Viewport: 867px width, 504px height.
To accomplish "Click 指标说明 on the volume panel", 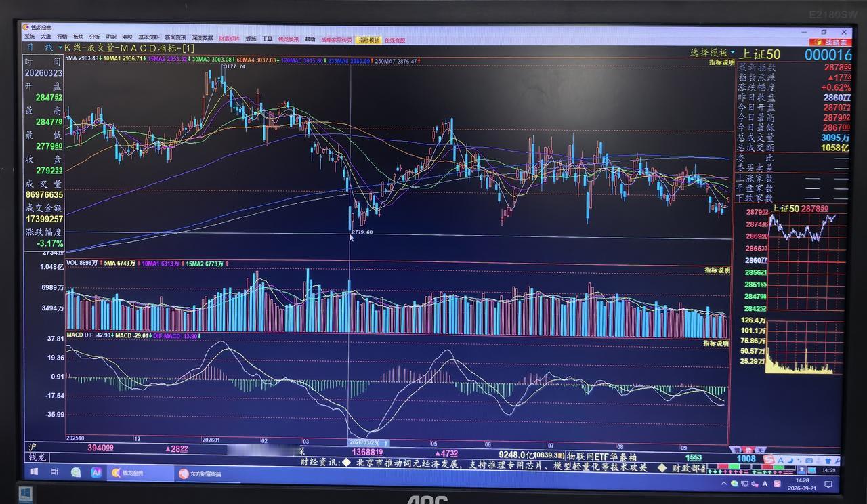I will pos(717,270).
